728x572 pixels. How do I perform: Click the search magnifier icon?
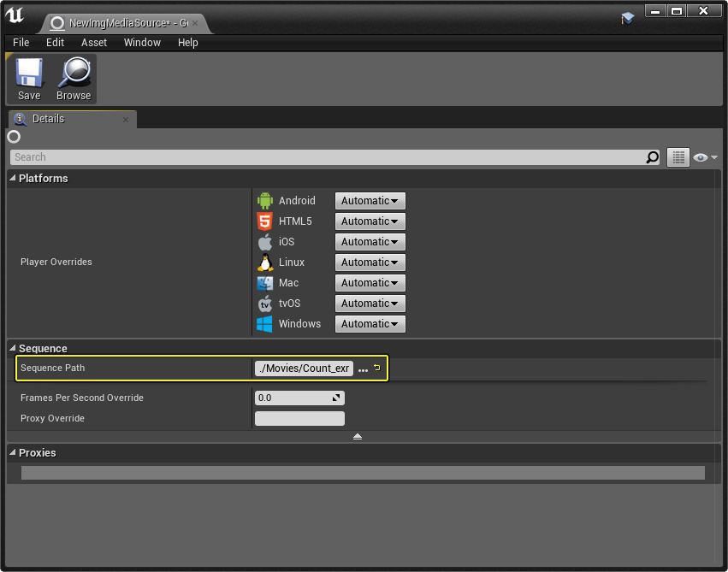(x=653, y=157)
